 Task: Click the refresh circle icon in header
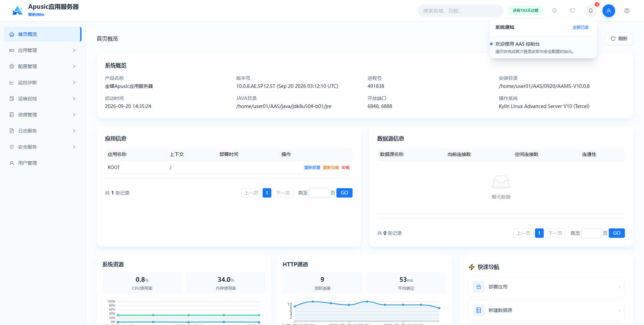(573, 11)
